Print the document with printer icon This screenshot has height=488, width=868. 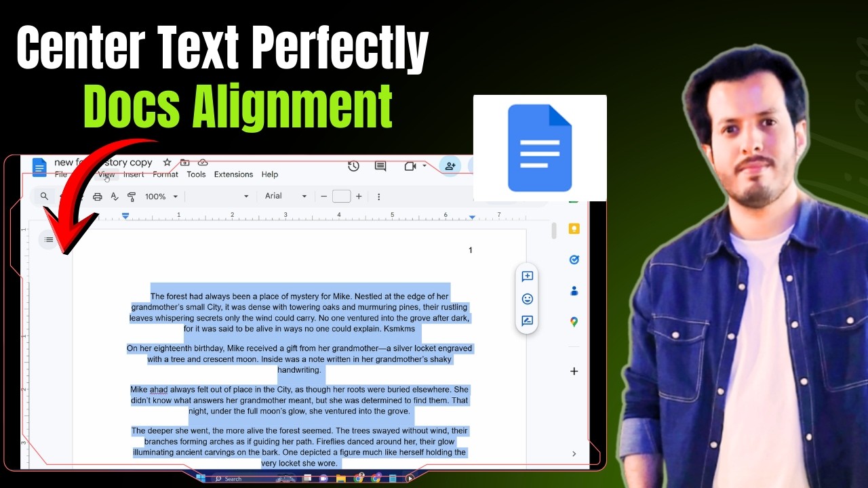(x=97, y=197)
